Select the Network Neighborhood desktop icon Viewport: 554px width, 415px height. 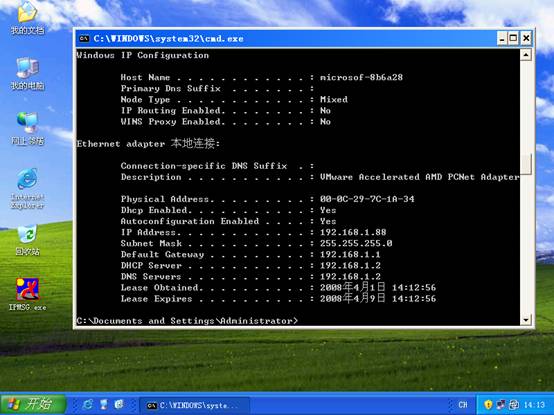click(x=27, y=129)
